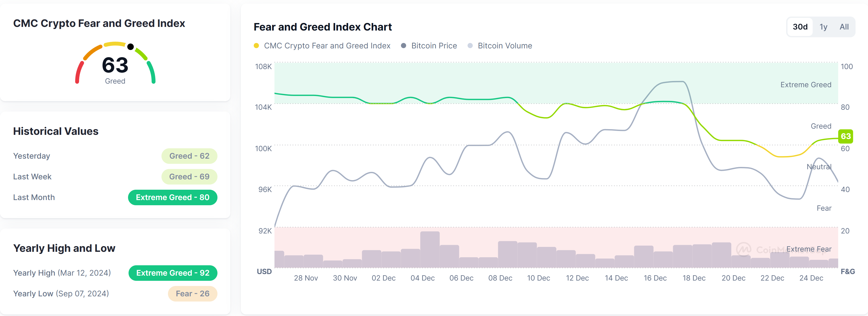Toggle Bitcoin Price series in legend
Viewport: 868px width, 316px height.
tap(434, 46)
